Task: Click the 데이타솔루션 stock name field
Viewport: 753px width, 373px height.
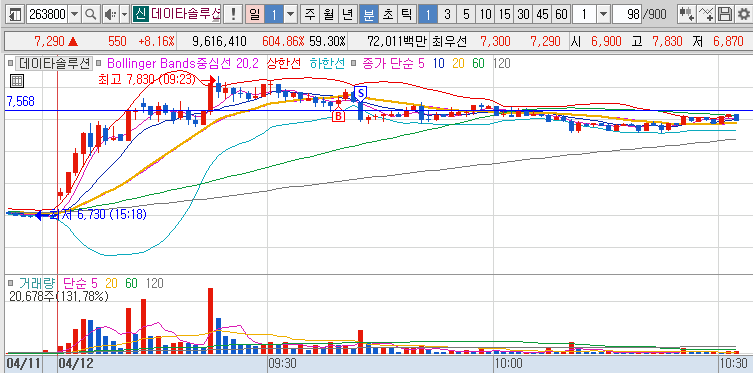Action: 185,14
